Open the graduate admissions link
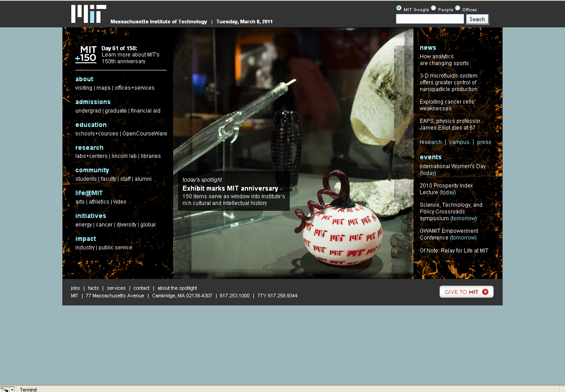The image size is (565, 392). pyautogui.click(x=116, y=111)
